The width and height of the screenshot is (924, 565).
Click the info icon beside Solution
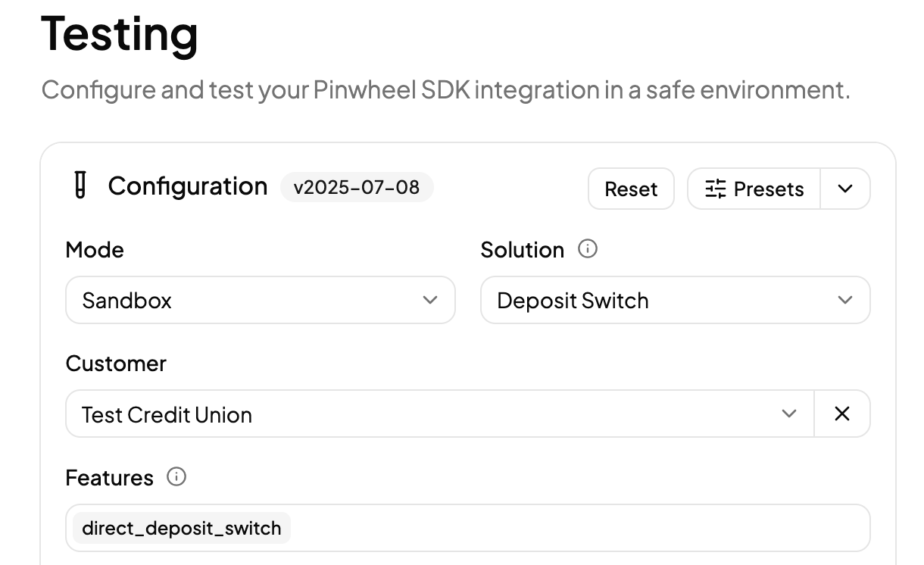(x=588, y=249)
